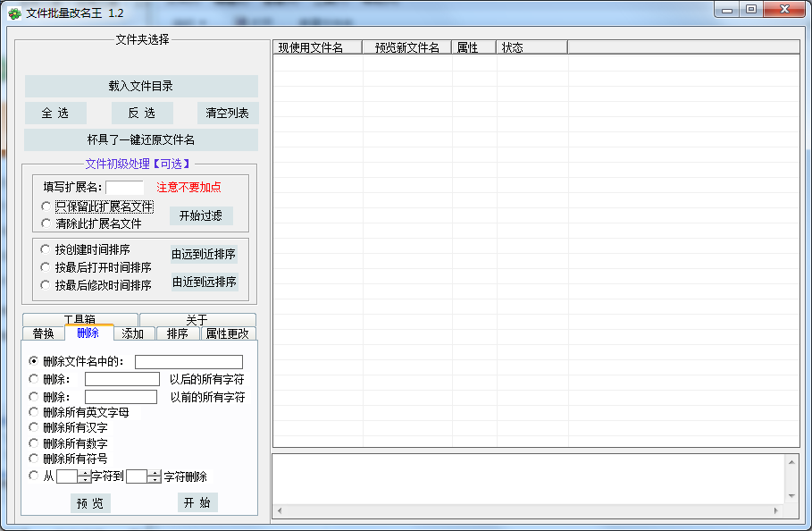812x531 pixels.
Task: Switch to the 属性更改 tab
Action: coord(228,333)
